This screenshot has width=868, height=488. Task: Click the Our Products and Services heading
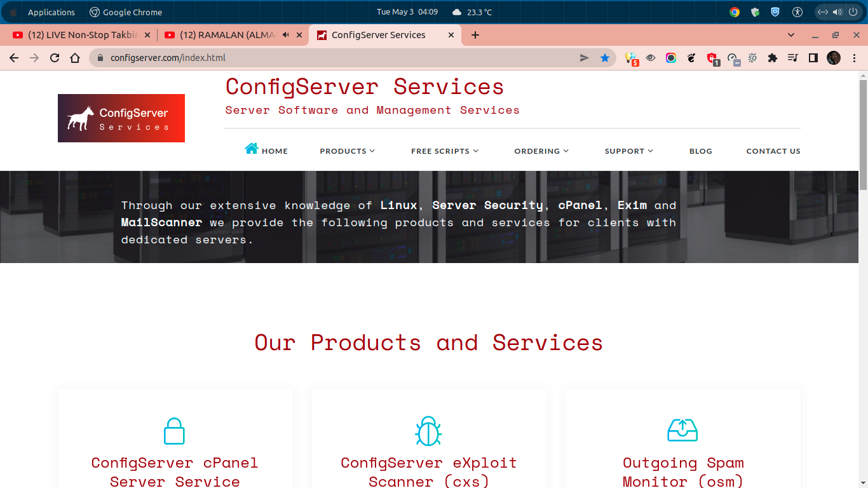429,342
